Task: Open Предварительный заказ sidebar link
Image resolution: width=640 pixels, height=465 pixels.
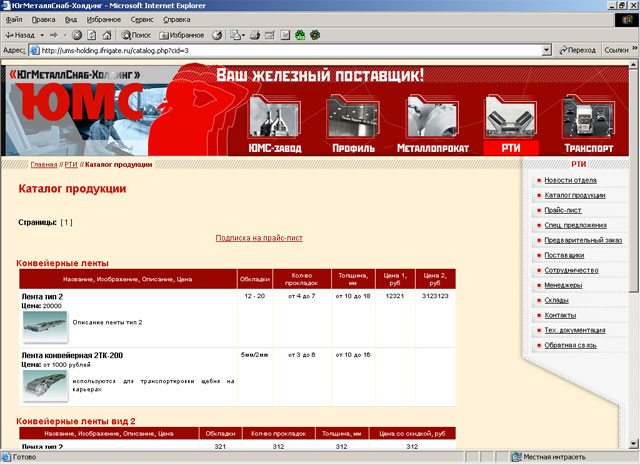Action: pyautogui.click(x=583, y=240)
